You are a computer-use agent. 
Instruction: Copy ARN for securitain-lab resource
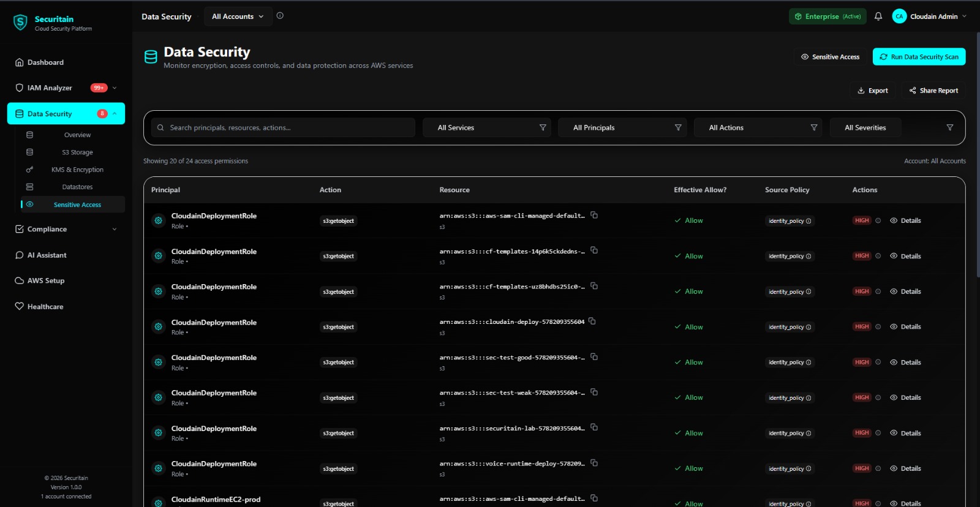point(594,427)
